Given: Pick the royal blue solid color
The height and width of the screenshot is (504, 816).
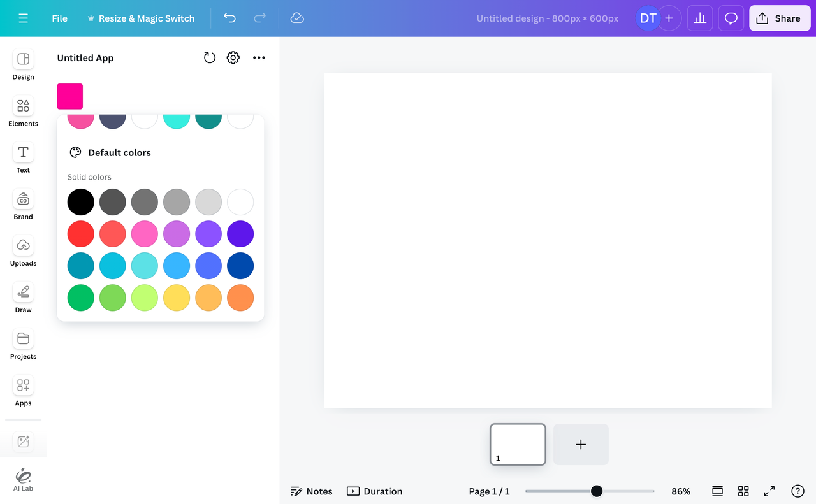Looking at the screenshot, I should [208, 266].
